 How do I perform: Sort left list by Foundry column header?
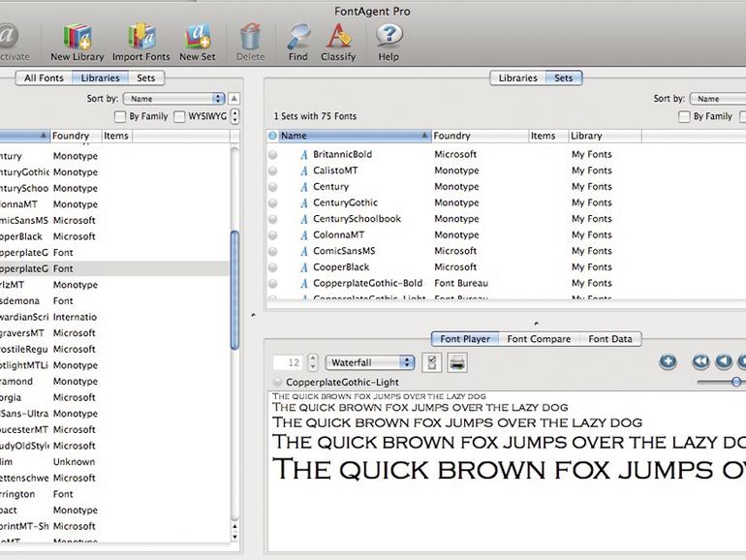pyautogui.click(x=76, y=136)
